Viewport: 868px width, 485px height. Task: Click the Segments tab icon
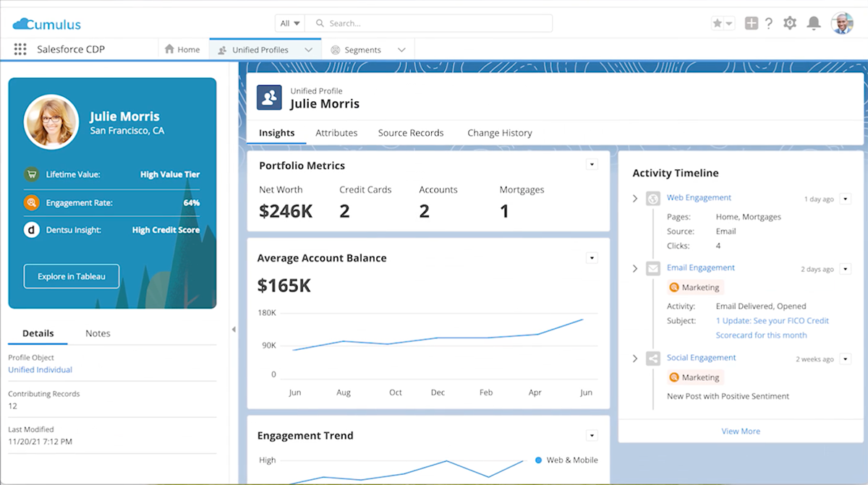click(336, 50)
